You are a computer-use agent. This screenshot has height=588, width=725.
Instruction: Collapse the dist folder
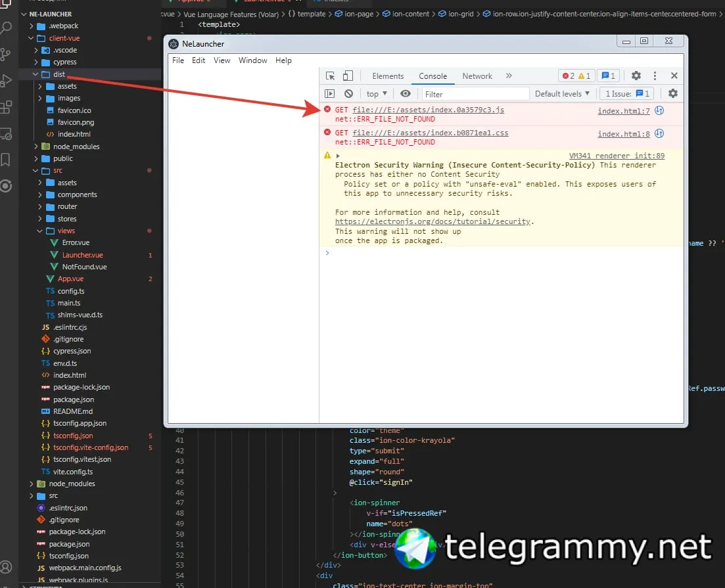coord(35,74)
